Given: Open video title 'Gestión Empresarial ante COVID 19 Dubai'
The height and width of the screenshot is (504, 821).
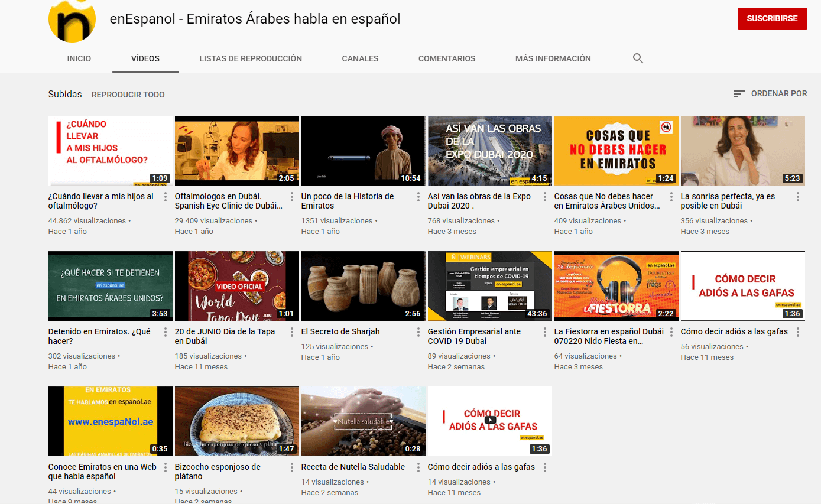Looking at the screenshot, I should coord(474,336).
